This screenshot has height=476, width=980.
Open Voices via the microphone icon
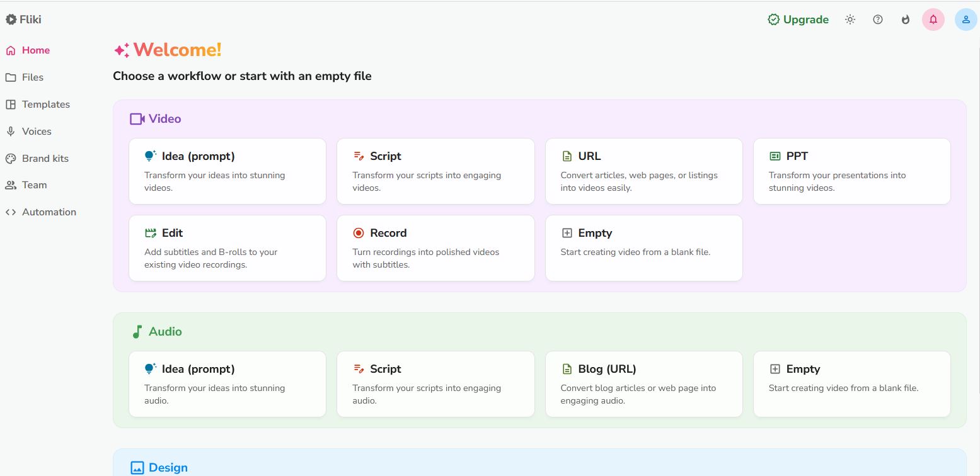pos(11,132)
